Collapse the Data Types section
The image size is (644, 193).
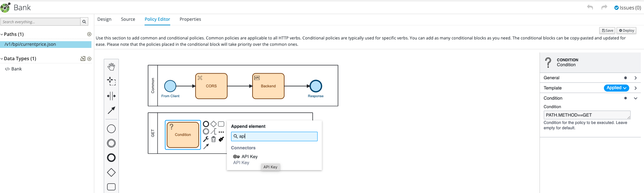coord(2,59)
